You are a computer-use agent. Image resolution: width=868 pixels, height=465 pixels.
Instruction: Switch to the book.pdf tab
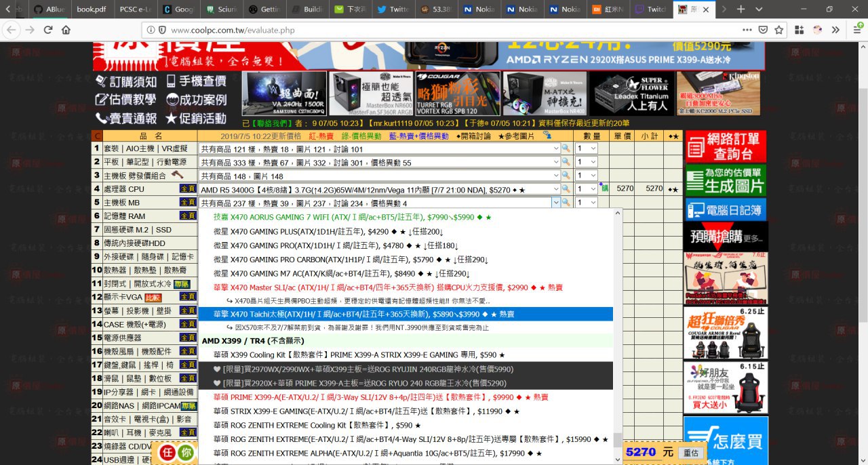point(92,9)
